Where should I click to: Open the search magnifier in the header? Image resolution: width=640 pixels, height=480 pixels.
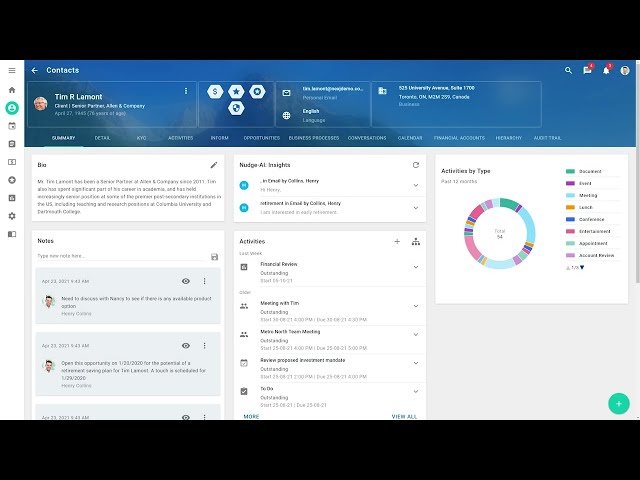(569, 71)
